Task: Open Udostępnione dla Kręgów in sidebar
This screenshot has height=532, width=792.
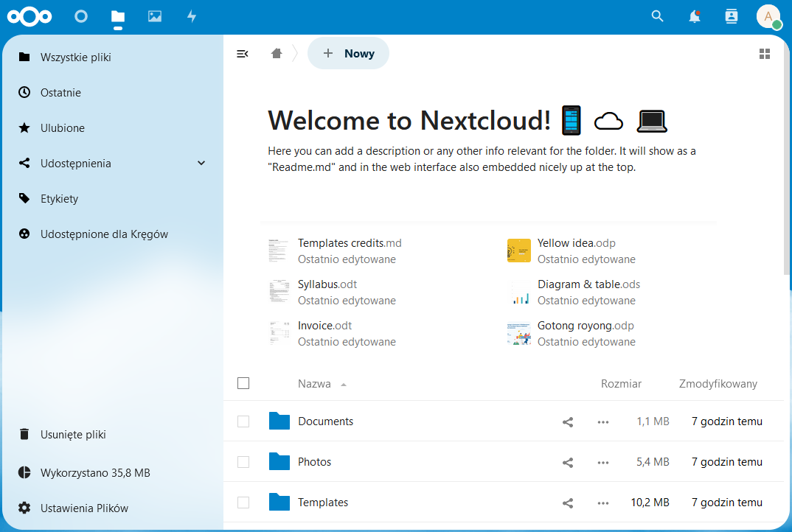Action: tap(113, 234)
